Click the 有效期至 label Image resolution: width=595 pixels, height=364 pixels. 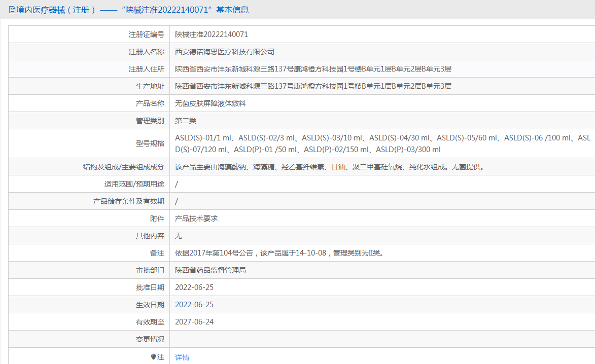pyautogui.click(x=150, y=322)
